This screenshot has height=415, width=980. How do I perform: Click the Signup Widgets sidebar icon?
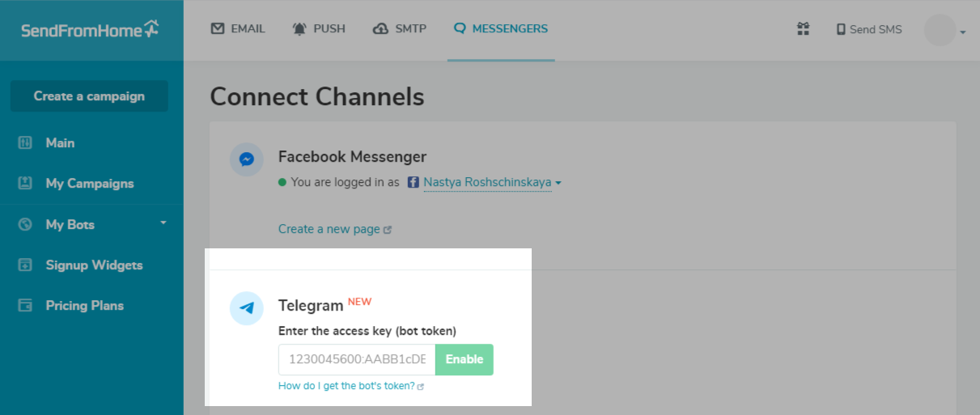coord(25,265)
